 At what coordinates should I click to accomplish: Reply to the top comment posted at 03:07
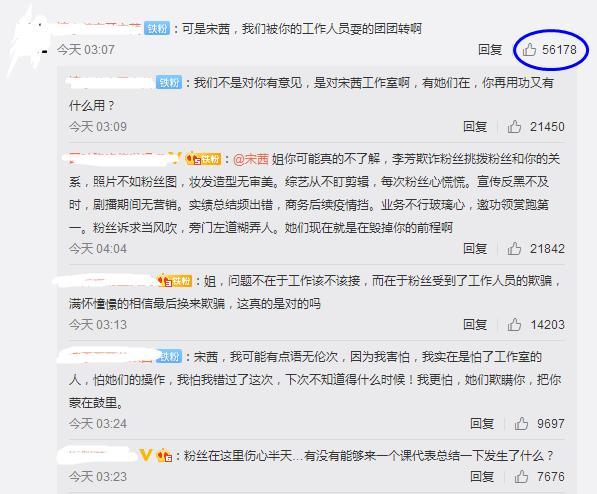[x=490, y=50]
